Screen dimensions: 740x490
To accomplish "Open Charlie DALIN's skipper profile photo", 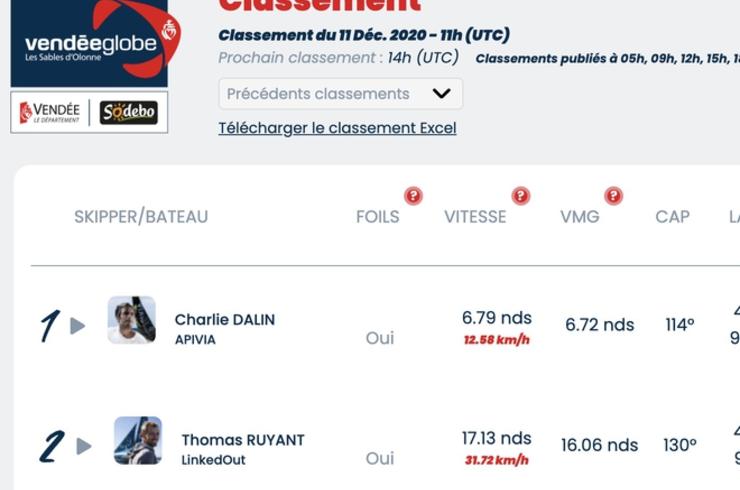I will coord(132,320).
